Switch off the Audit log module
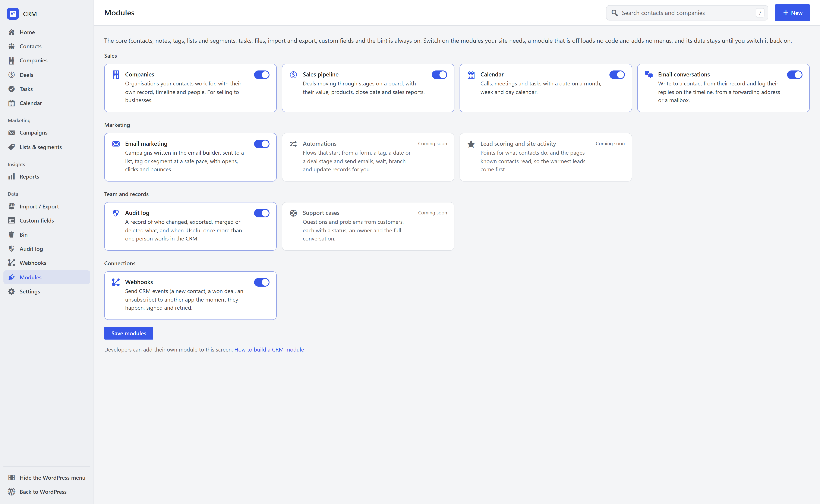820x504 pixels. tap(262, 213)
